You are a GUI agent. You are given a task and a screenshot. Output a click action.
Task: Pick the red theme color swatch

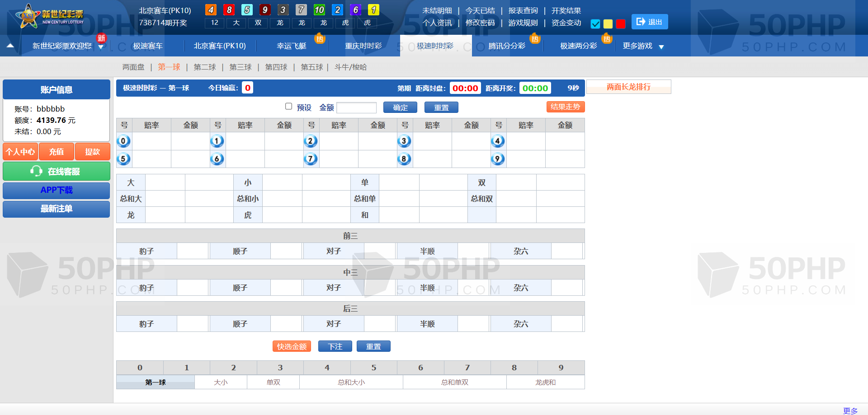tap(621, 24)
